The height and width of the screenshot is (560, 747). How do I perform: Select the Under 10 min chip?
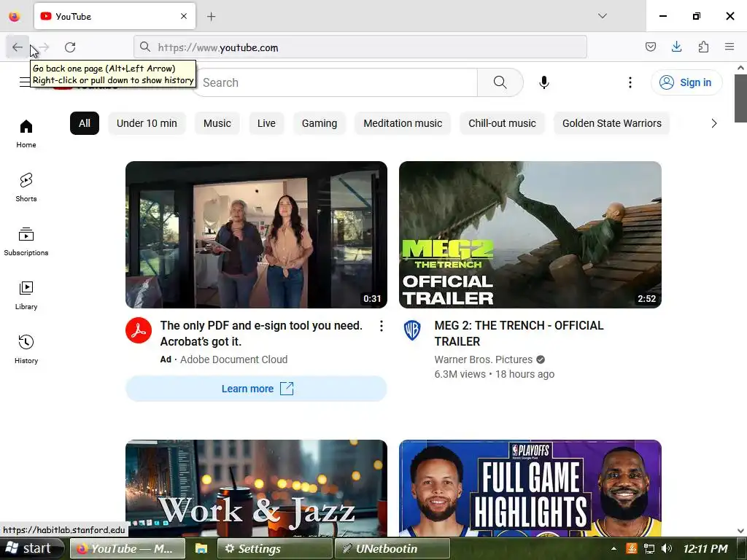click(x=147, y=123)
